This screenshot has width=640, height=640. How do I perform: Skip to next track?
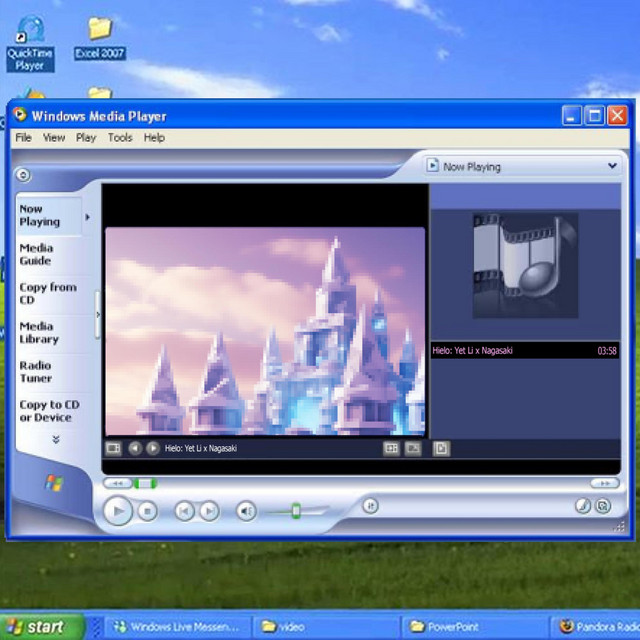coord(209,511)
